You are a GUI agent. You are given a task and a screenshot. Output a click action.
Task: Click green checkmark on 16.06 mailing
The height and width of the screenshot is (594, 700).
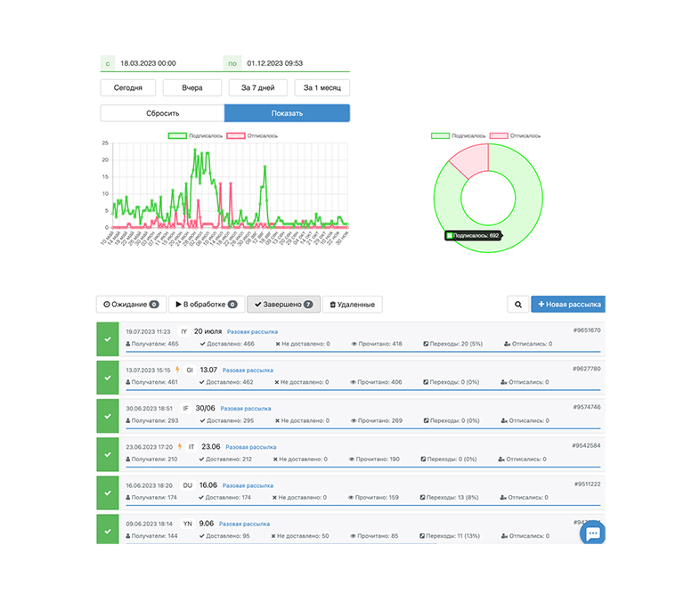point(108,492)
